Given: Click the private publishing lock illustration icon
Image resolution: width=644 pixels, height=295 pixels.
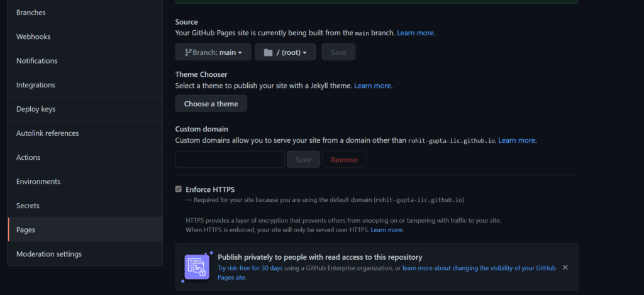Looking at the screenshot, I should coord(197,267).
